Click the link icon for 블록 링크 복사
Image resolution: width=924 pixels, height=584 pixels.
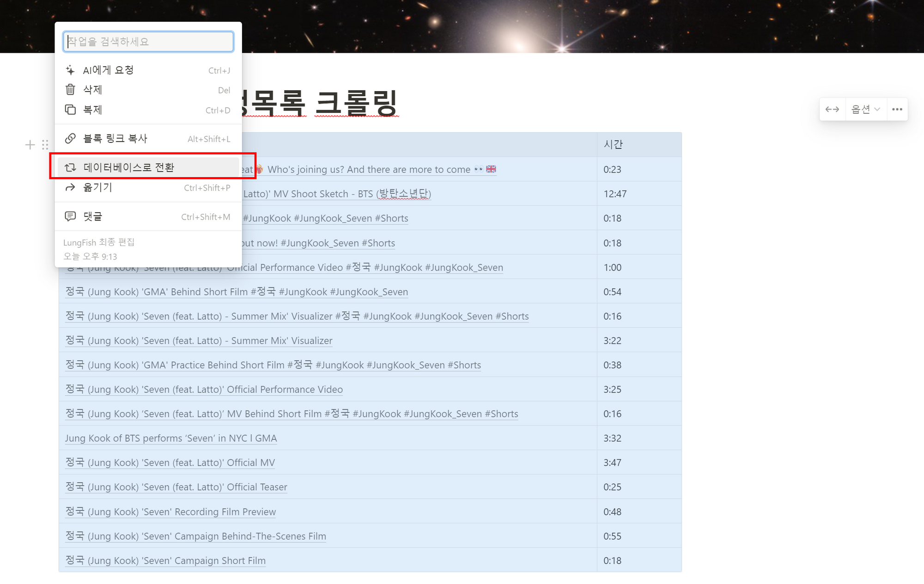[70, 138]
